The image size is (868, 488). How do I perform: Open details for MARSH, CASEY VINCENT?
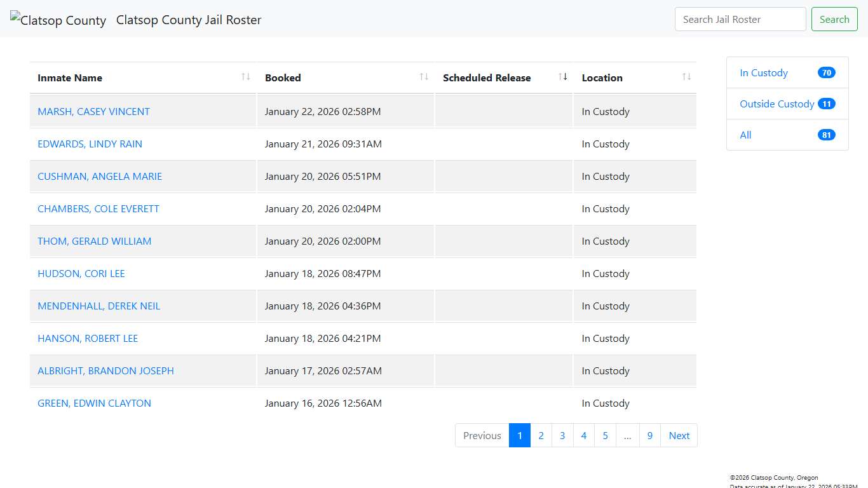[93, 111]
